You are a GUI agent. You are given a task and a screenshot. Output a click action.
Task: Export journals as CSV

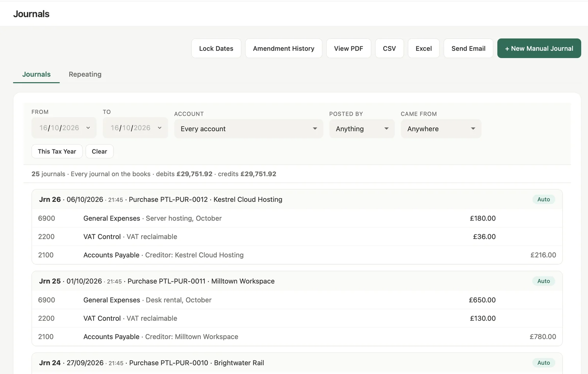coord(389,48)
